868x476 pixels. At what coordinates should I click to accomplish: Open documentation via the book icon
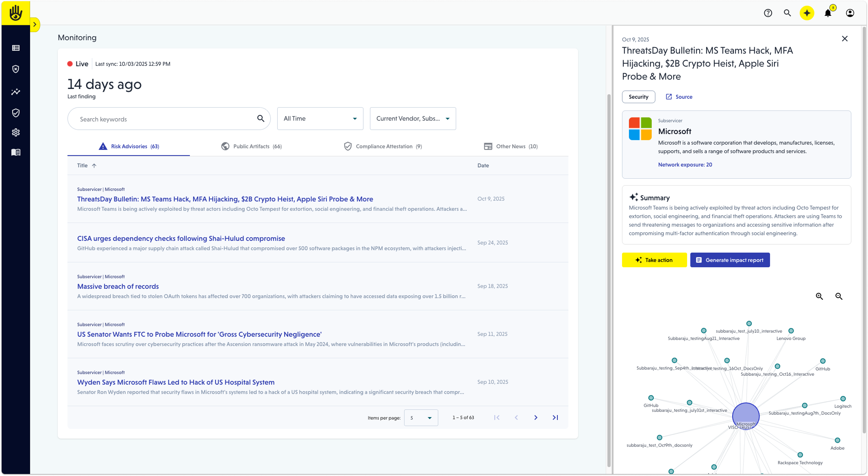click(15, 152)
